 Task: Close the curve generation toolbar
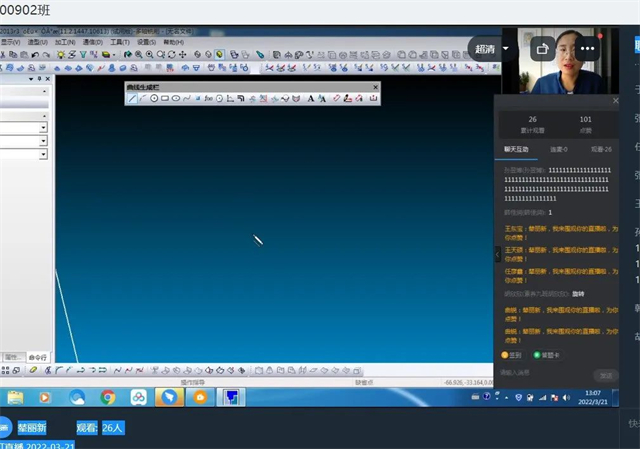point(375,87)
